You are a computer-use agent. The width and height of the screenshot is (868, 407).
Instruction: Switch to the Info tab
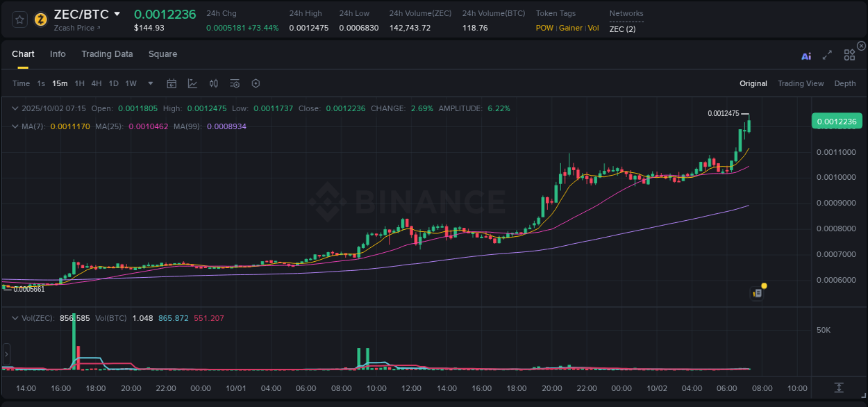tap(58, 54)
